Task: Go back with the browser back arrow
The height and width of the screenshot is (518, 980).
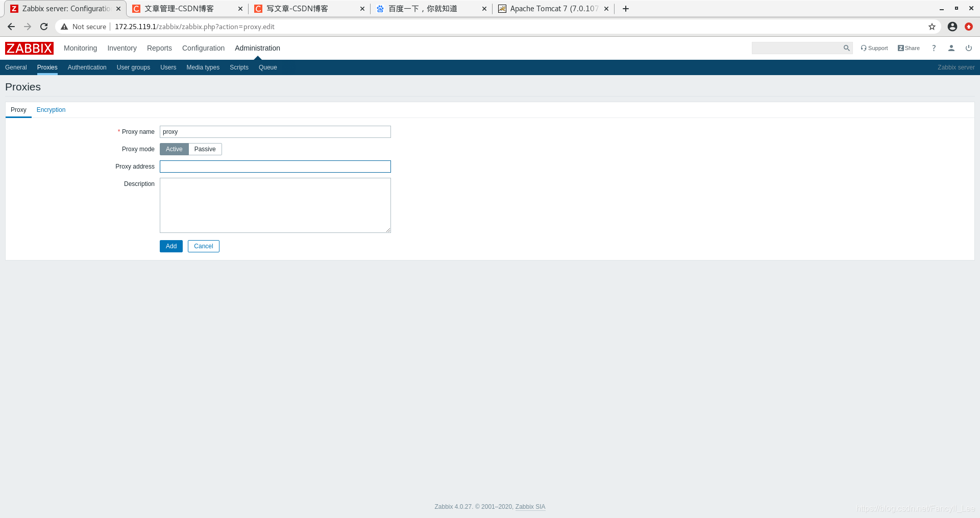Action: click(11, 27)
